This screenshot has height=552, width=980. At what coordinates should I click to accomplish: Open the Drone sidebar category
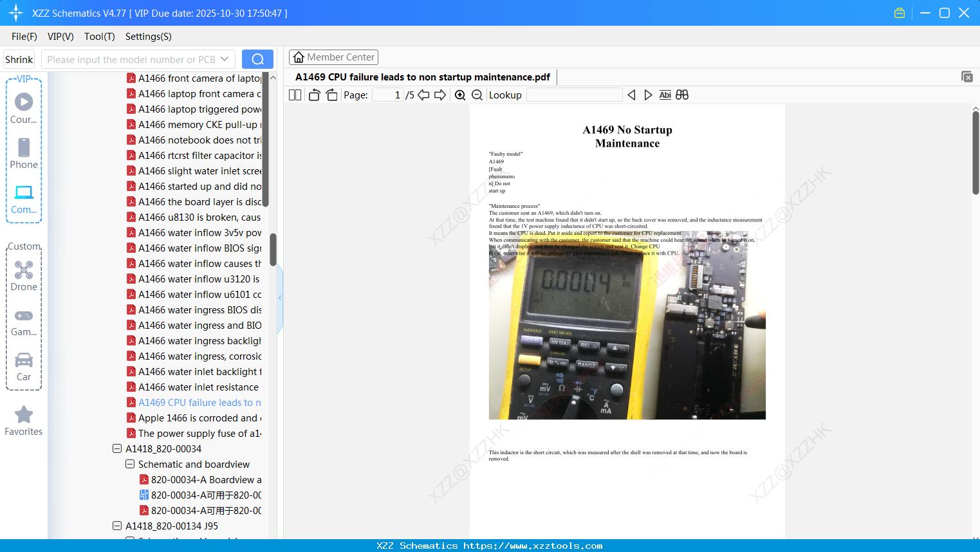tap(24, 275)
